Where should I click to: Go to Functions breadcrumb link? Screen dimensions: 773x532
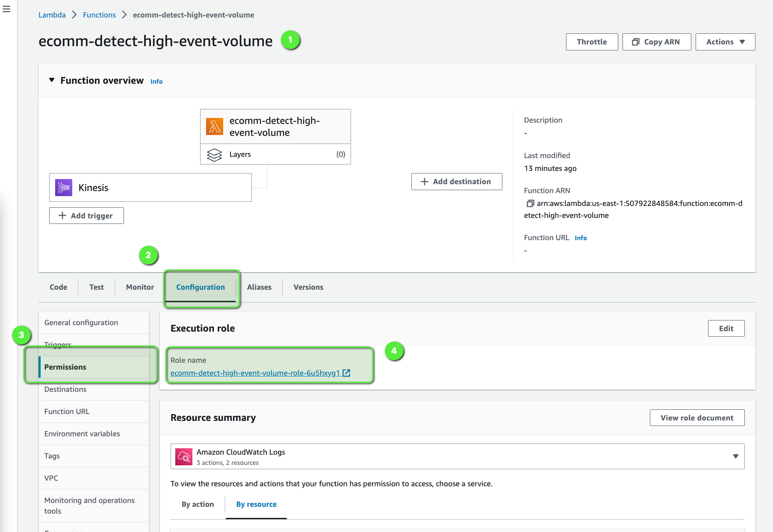click(99, 15)
